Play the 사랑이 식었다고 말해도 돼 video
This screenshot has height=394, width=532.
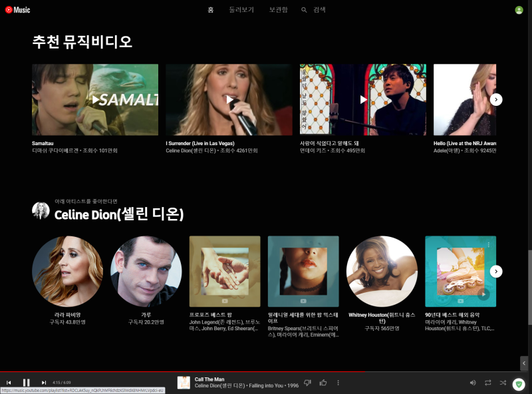(x=362, y=100)
